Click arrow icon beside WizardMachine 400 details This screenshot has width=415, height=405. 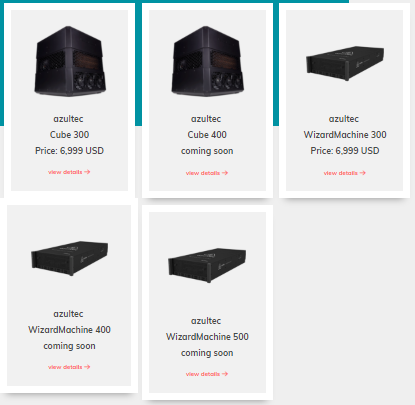pos(87,367)
